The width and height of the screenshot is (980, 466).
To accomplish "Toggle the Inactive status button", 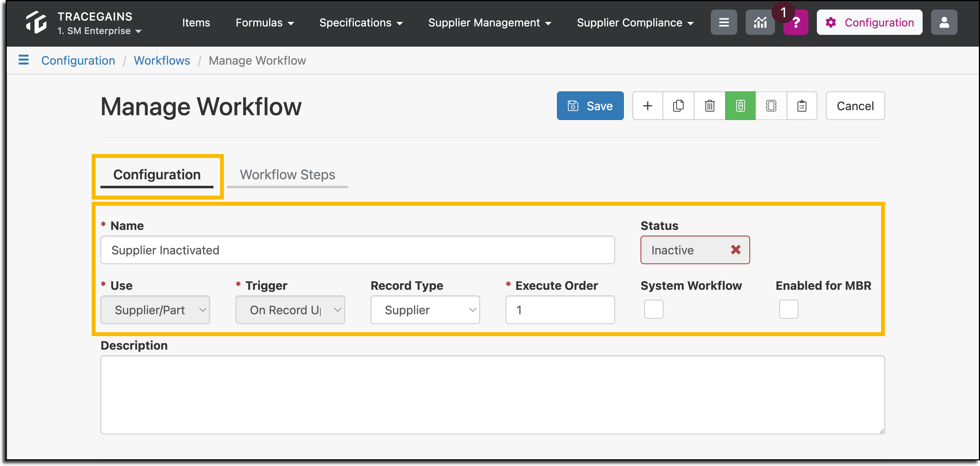I will 695,250.
